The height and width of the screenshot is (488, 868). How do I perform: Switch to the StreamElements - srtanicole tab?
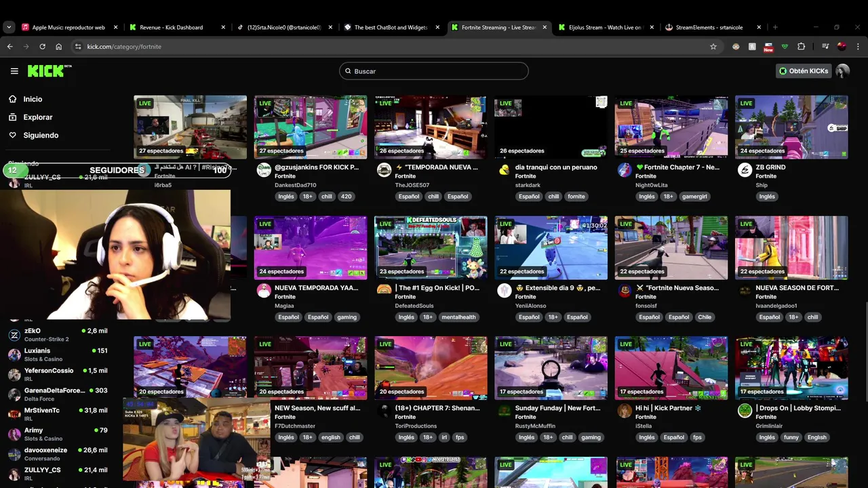713,27
